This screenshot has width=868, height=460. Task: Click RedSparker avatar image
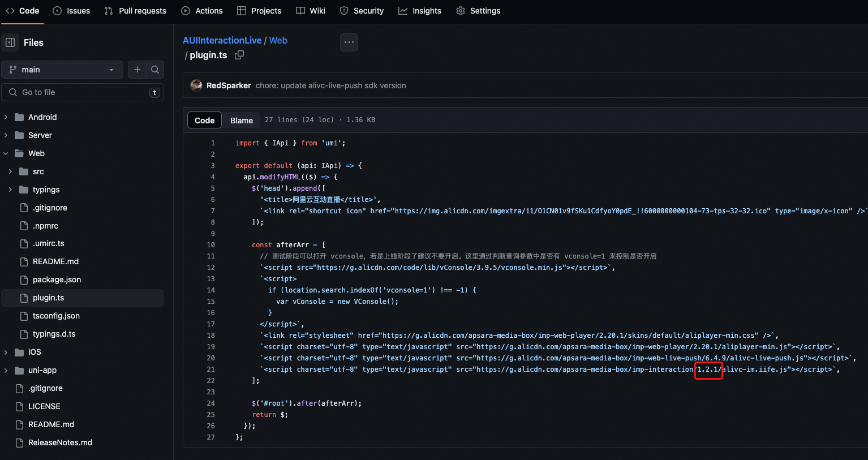(196, 85)
